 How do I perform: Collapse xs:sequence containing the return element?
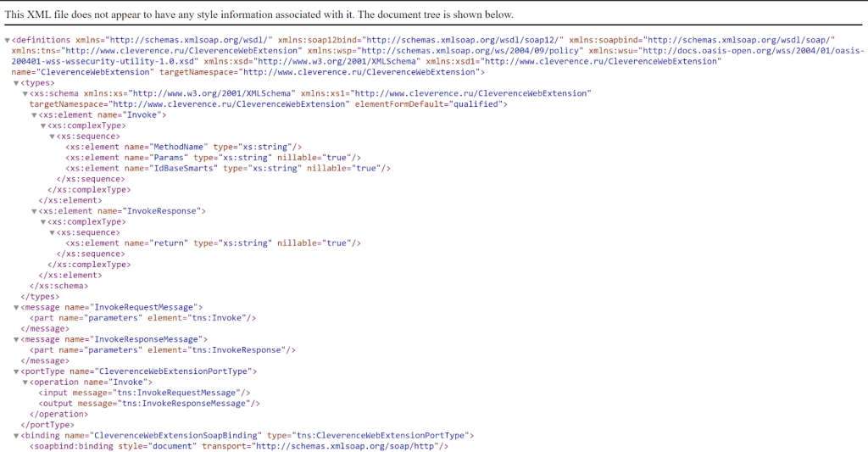52,232
